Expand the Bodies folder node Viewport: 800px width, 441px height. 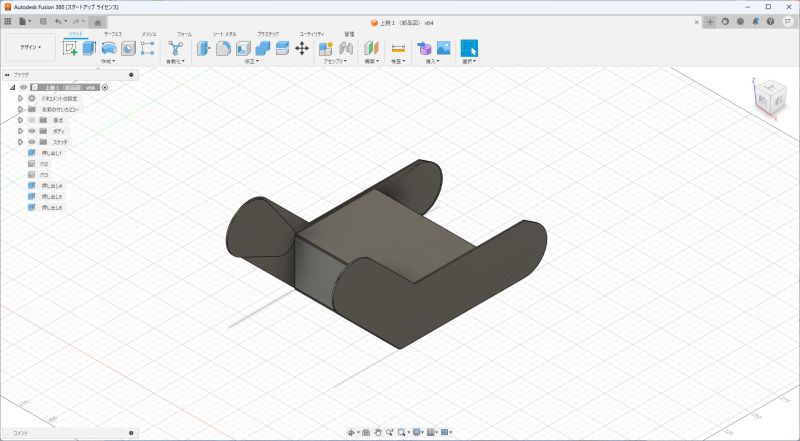(20, 131)
